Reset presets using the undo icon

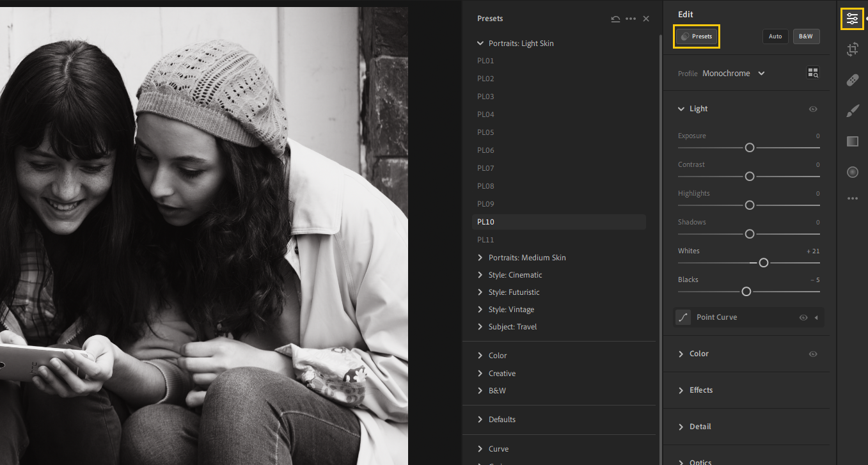(x=615, y=19)
